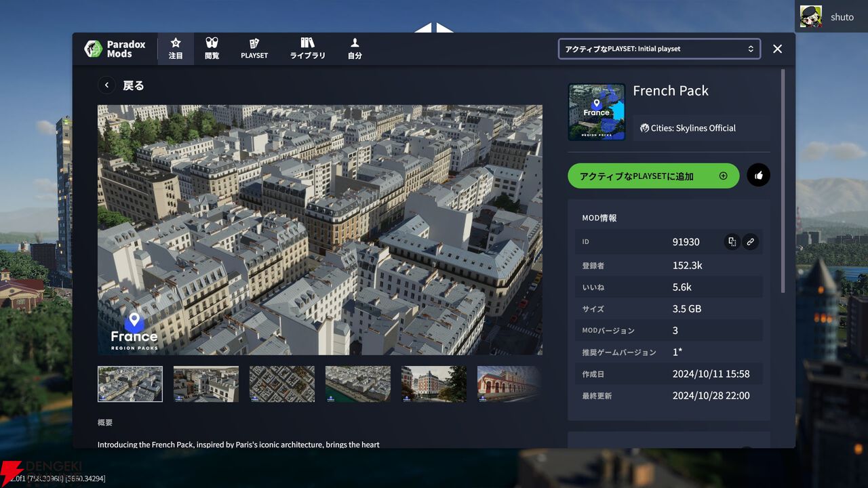The width and height of the screenshot is (868, 488).
Task: Select the fifth corner building thumbnail
Action: pos(434,384)
